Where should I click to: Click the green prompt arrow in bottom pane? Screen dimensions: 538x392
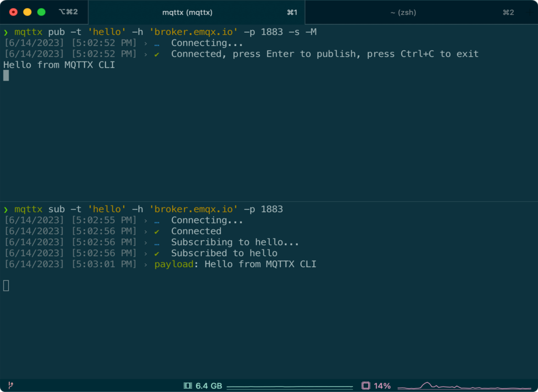coord(6,210)
